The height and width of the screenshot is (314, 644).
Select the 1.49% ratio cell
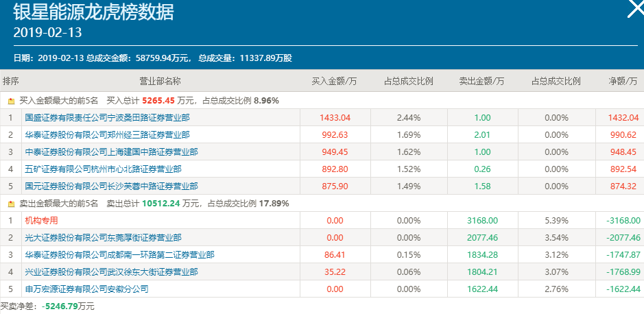point(409,186)
